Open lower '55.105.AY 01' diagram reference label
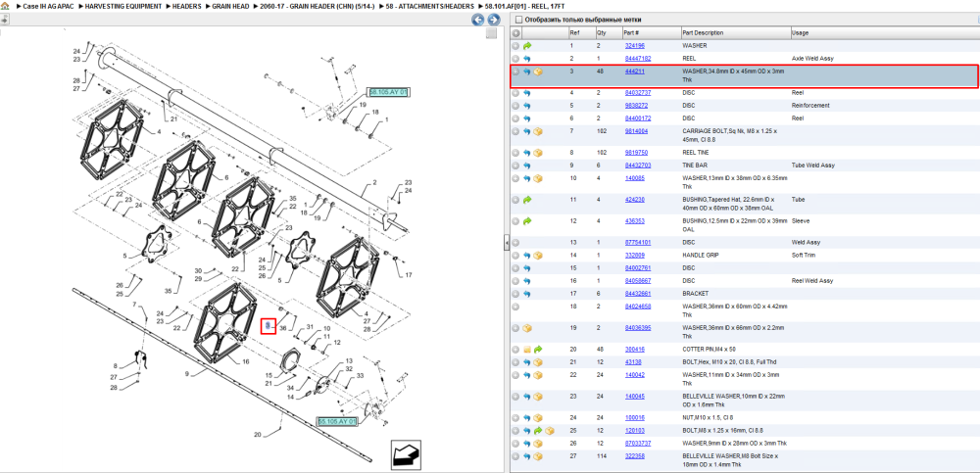This screenshot has height=473, width=980. [x=337, y=422]
